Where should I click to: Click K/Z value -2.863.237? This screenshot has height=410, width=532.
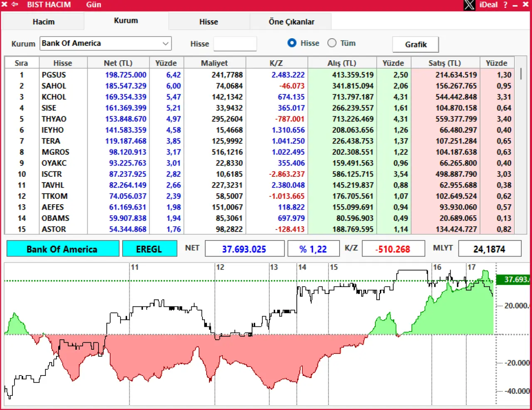(287, 174)
